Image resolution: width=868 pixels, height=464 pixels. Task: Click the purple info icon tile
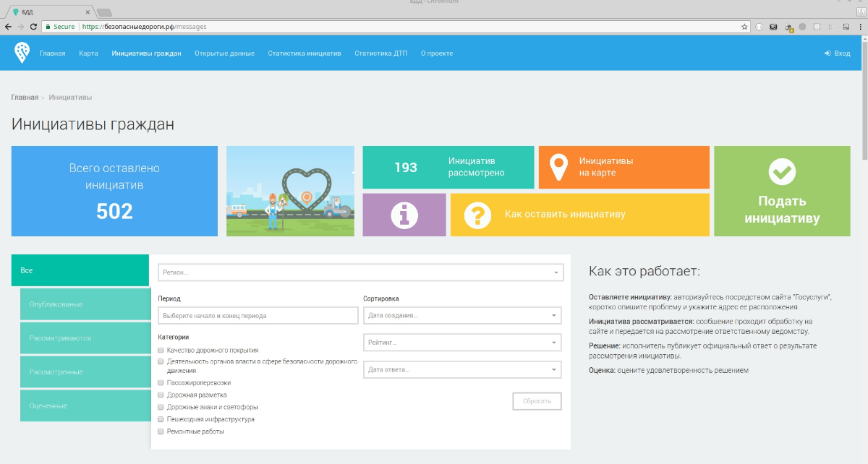coord(404,215)
